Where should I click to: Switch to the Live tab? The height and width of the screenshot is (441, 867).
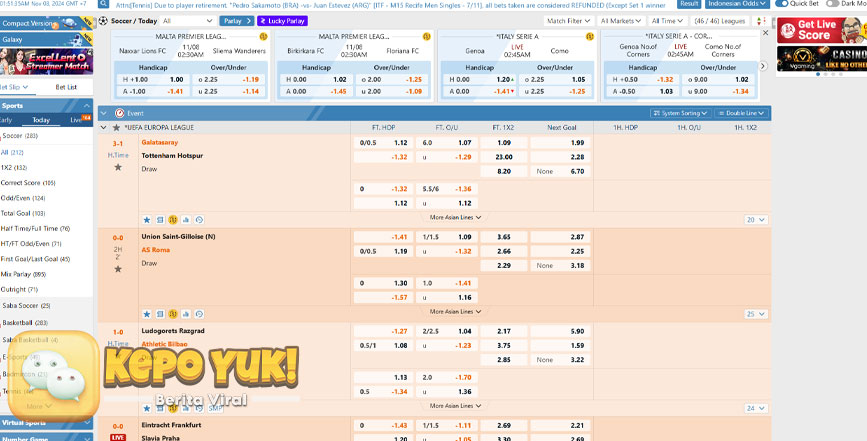pyautogui.click(x=76, y=120)
